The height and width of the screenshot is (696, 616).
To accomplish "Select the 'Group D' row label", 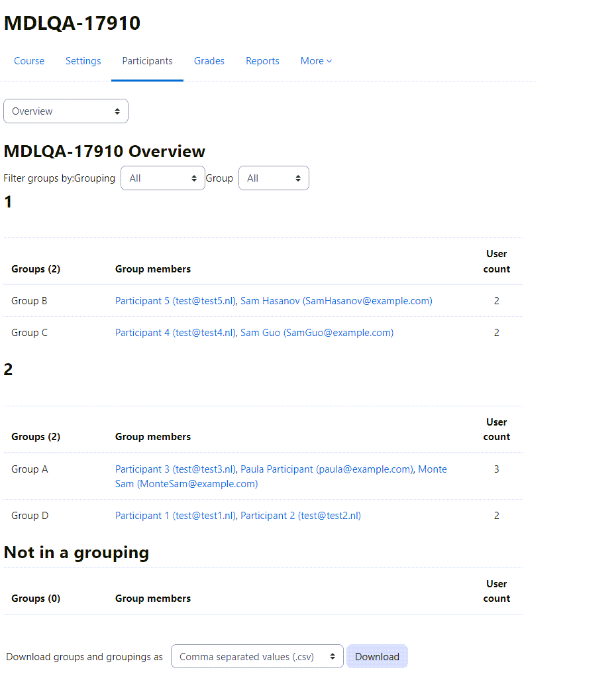I will (x=30, y=516).
